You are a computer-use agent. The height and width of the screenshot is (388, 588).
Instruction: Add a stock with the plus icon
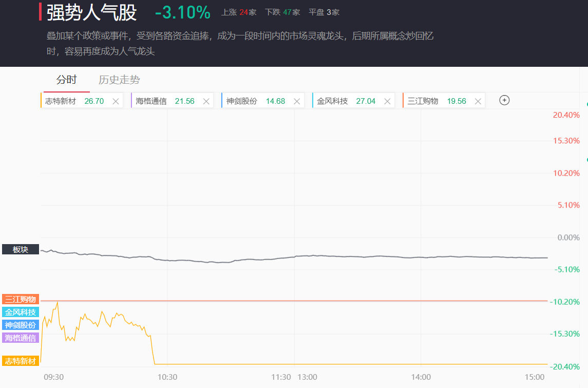click(504, 100)
